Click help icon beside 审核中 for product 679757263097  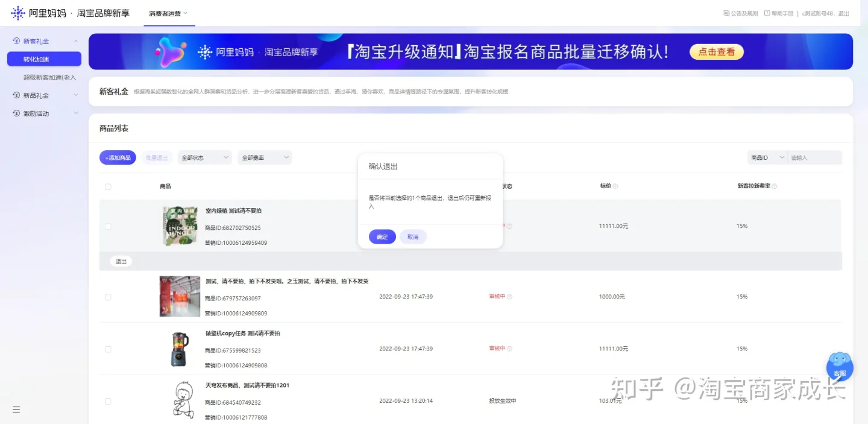coord(509,297)
